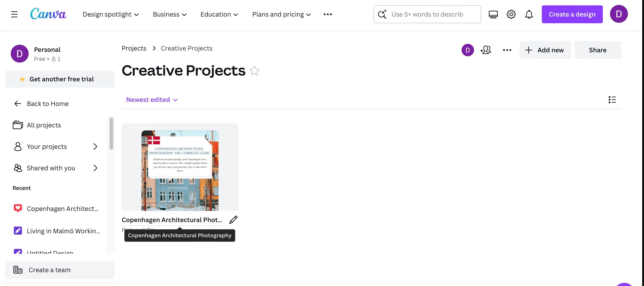Viewport: 644px width, 286px height.
Task: Click the heart icon for Copenhagen Architectural in Recent
Action: pyautogui.click(x=17, y=208)
